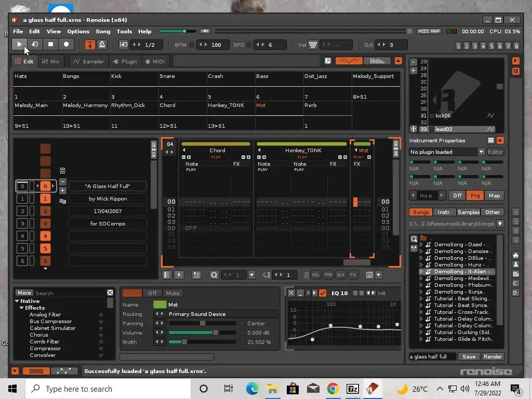This screenshot has width=532, height=399.
Task: Toggle the EQ 10 enable checkbox
Action: click(x=323, y=293)
